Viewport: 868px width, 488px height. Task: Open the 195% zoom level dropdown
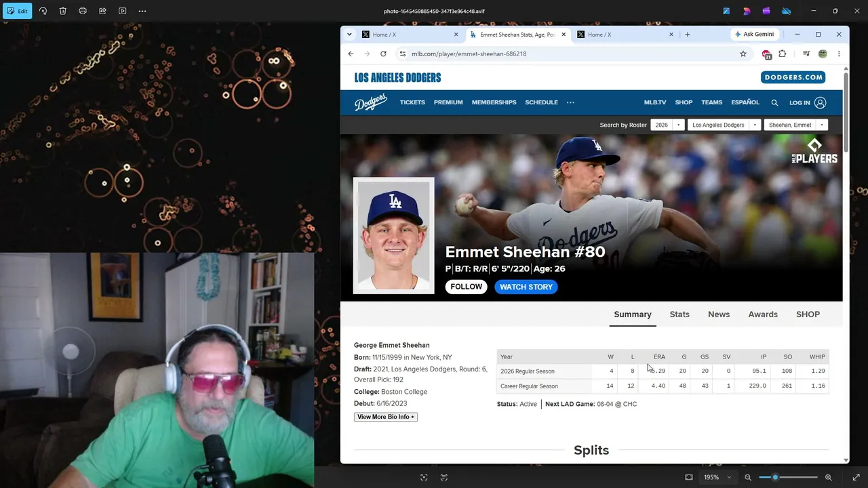coord(717,477)
